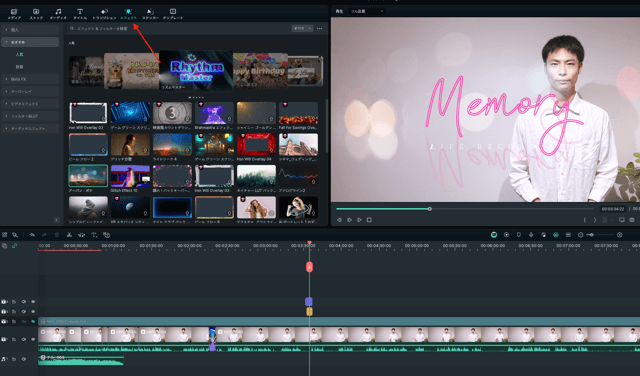Select 人気 under おすすめ

(20, 54)
